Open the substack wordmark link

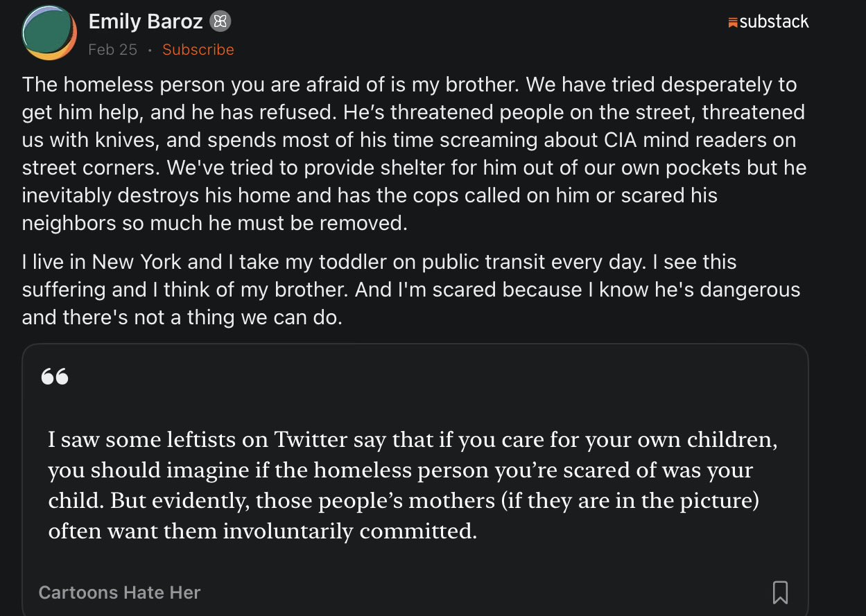774,21
